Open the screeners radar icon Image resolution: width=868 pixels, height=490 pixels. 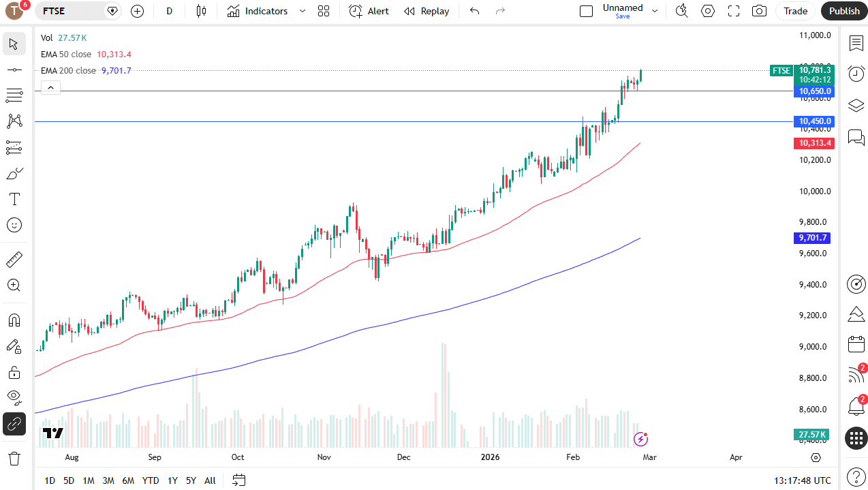(856, 284)
